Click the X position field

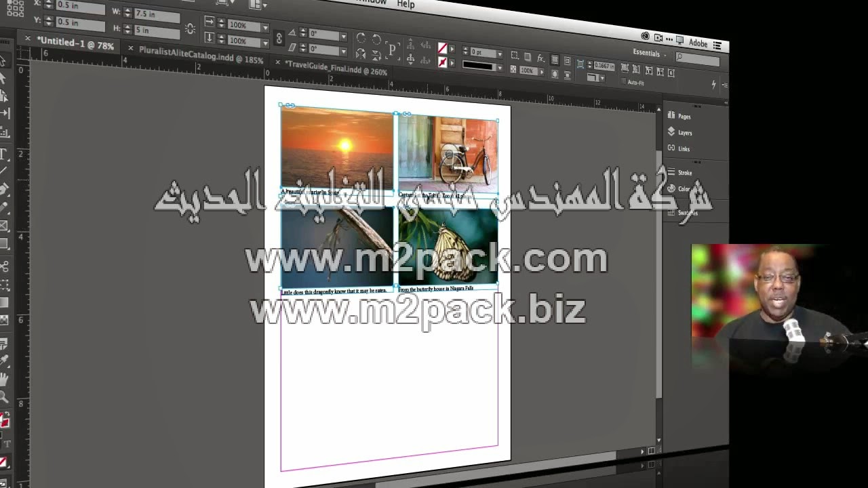click(x=80, y=5)
